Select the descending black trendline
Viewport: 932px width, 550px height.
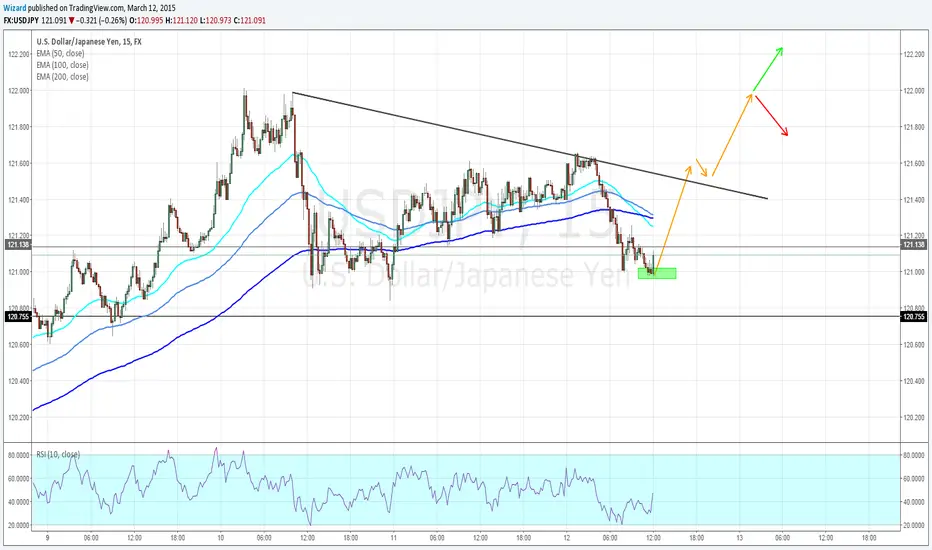[x=530, y=146]
